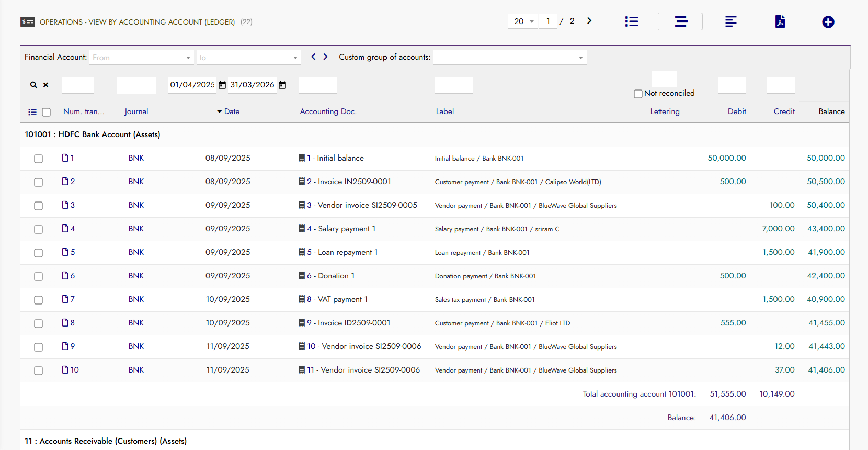
Task: Sort by the Date column header
Action: tap(232, 111)
